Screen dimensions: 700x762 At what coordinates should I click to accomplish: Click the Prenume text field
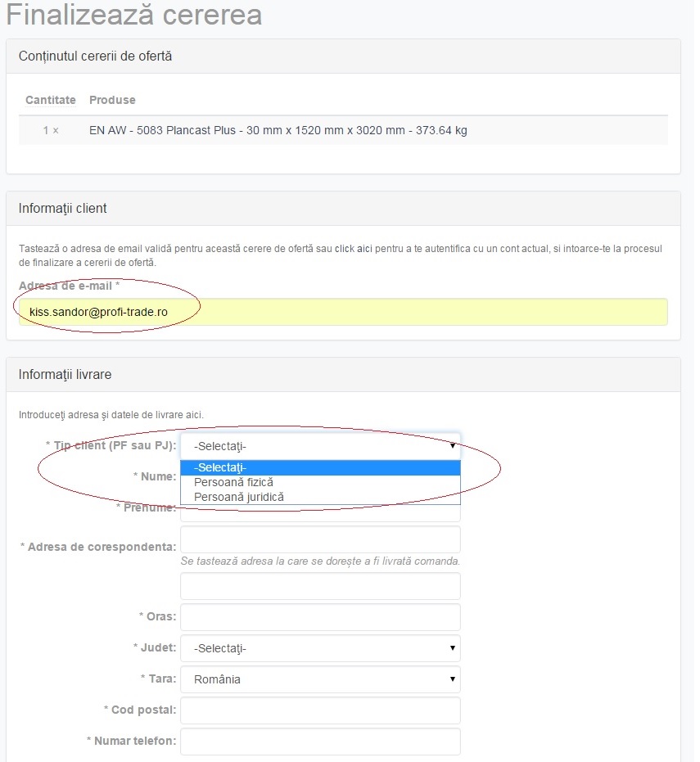(320, 515)
